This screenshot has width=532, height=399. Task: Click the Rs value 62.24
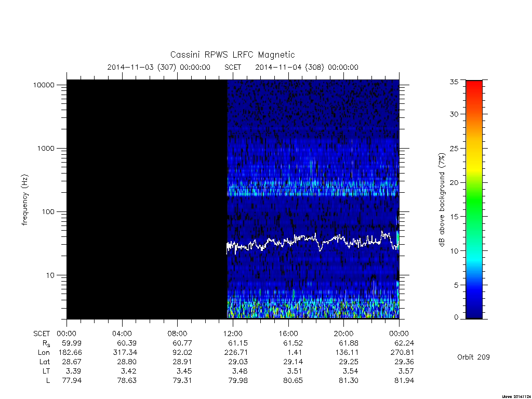(x=404, y=343)
